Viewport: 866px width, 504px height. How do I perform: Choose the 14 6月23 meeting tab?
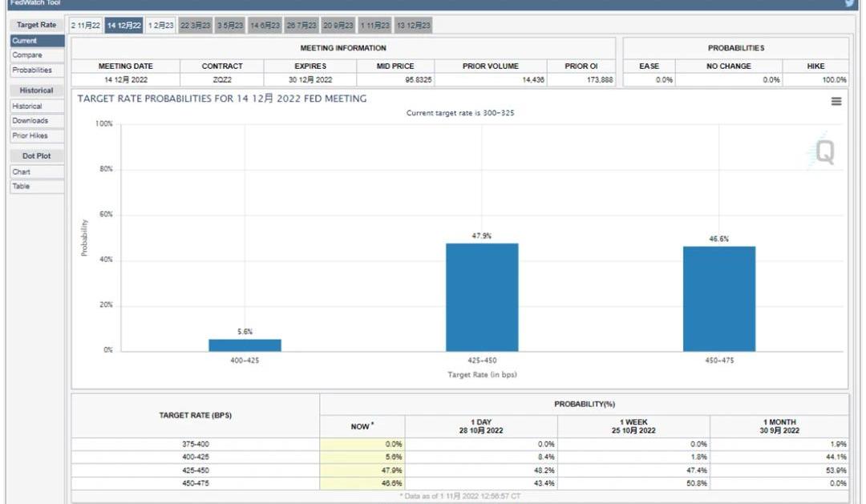point(265,26)
